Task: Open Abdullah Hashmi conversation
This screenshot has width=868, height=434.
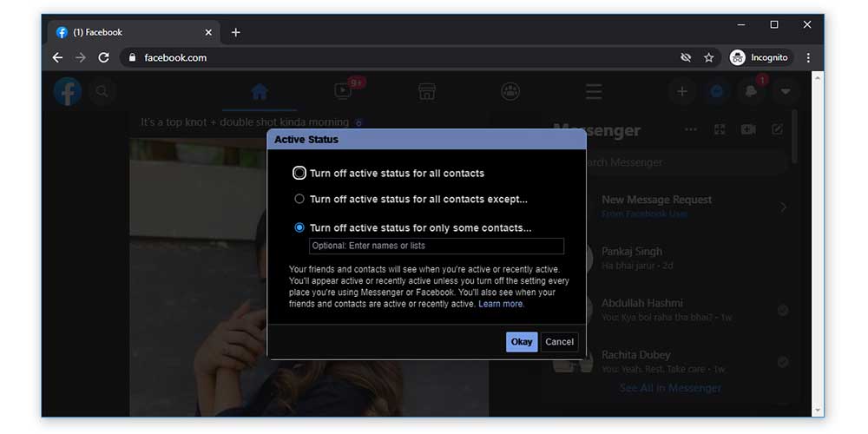Action: pos(671,310)
